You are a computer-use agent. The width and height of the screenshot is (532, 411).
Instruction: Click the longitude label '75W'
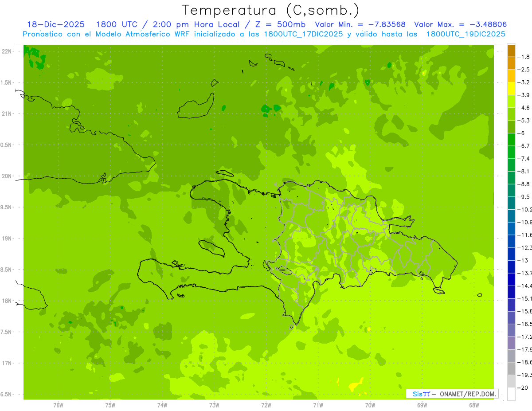click(110, 405)
